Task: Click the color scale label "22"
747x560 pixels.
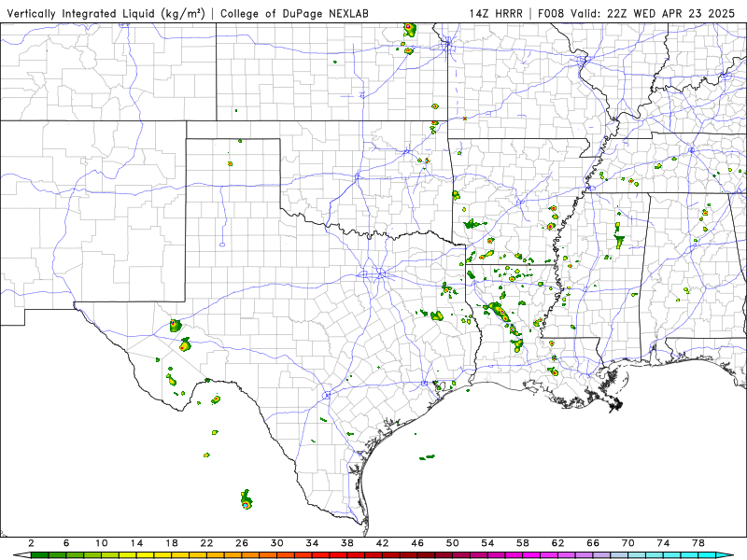Action: 206,543
